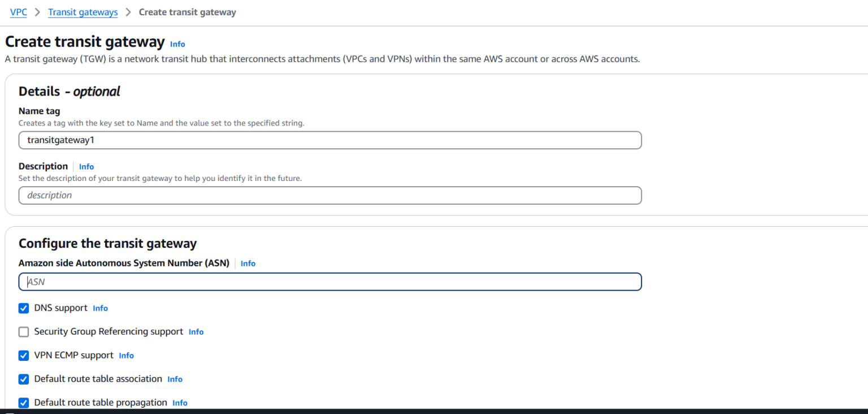Open the Info help beside Description label
The height and width of the screenshot is (414, 868).
86,166
